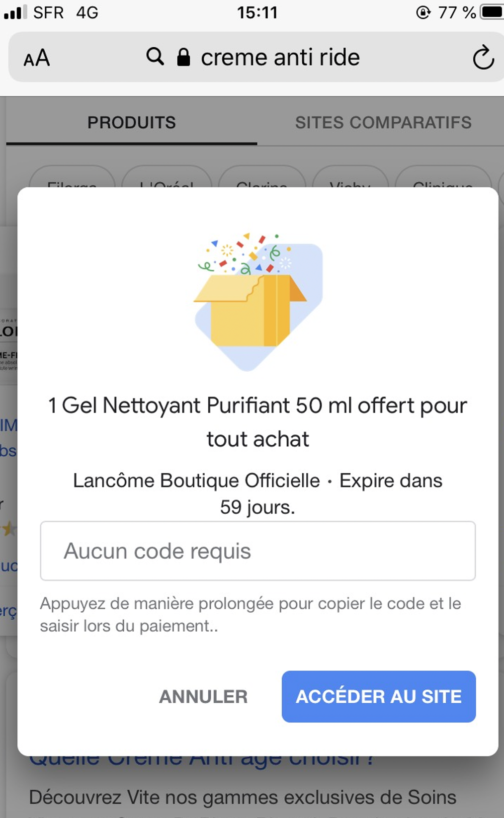Viewport: 504px width, 818px height.
Task: Tap the 'creme anti ride' address bar text
Action: (280, 58)
